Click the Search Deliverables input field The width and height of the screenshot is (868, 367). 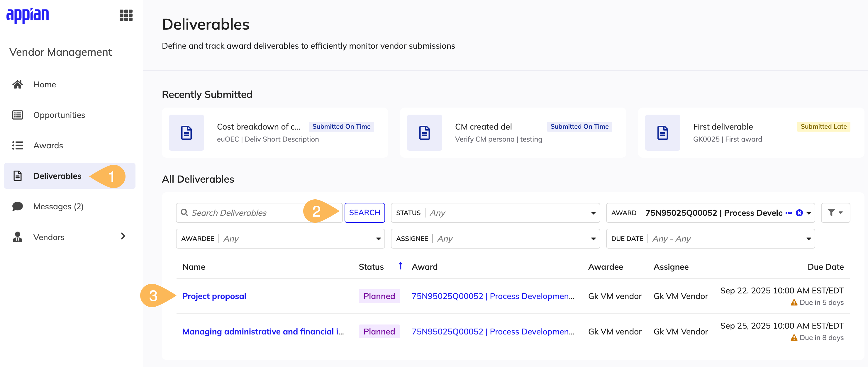259,213
